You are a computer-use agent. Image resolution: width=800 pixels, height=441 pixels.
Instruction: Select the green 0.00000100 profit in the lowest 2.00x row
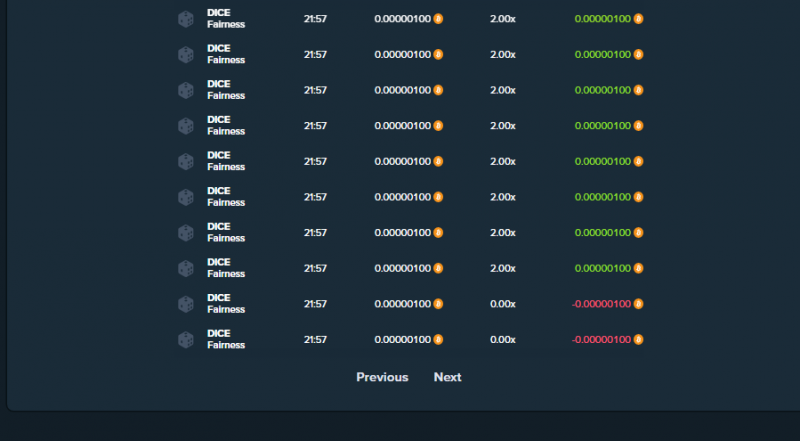pos(603,268)
